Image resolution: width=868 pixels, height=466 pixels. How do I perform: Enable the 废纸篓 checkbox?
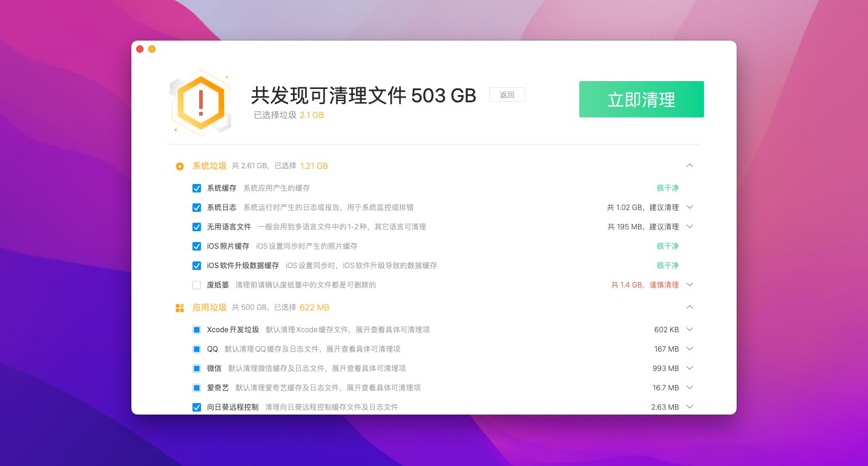[197, 285]
